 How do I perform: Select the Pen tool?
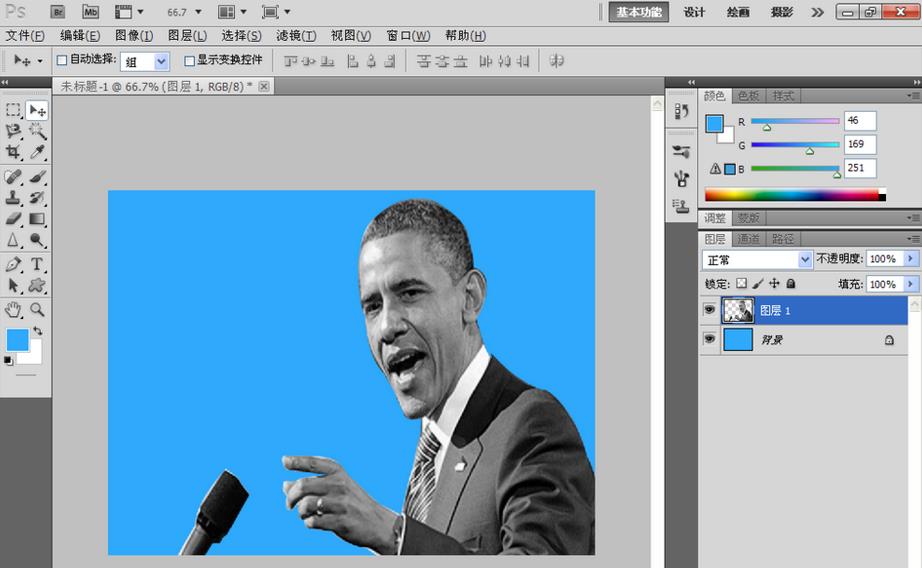(14, 264)
